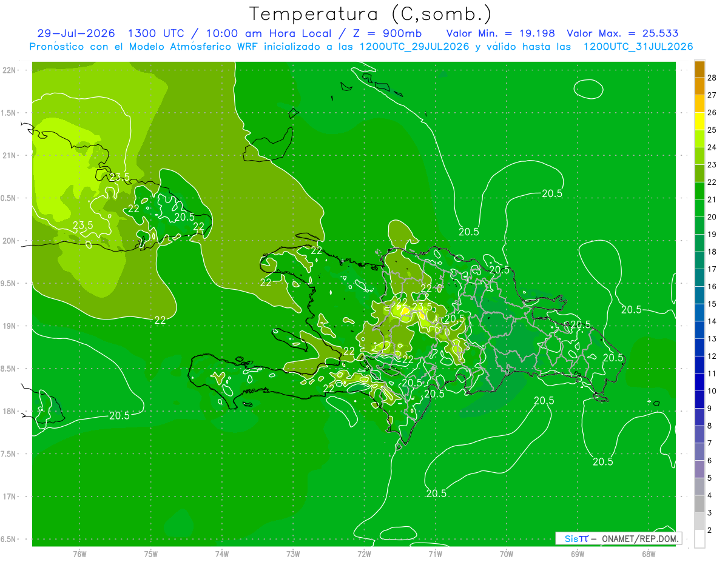Click the legend value "28"

pos(712,78)
